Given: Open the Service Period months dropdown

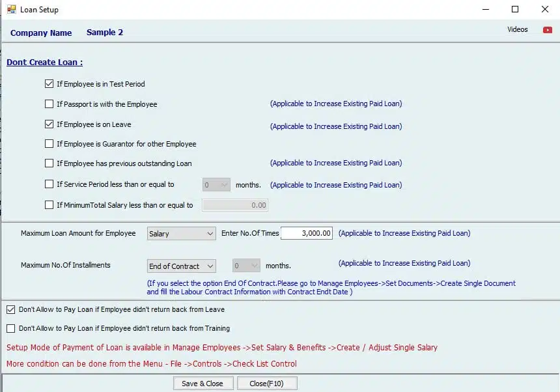Looking at the screenshot, I should click(x=216, y=185).
